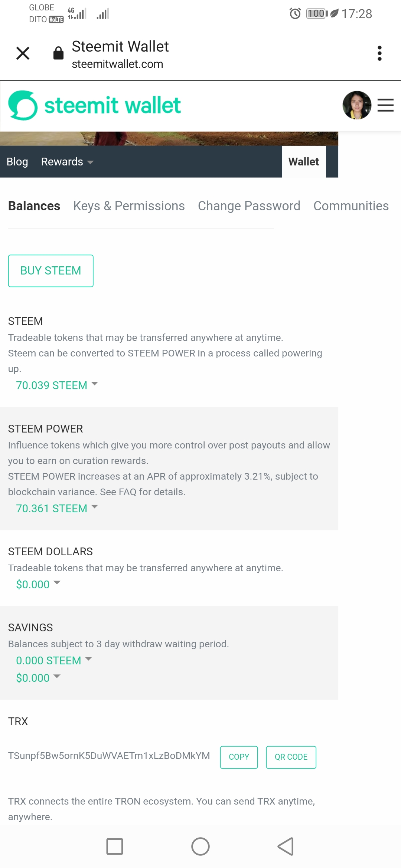Image resolution: width=401 pixels, height=868 pixels.
Task: Copy the TRX address
Action: click(x=239, y=757)
